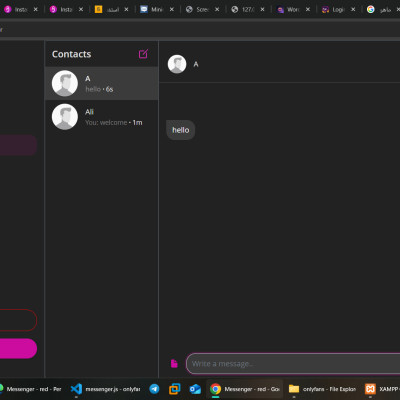This screenshot has width=400, height=400.
Task: Open Outlook from the taskbar
Action: coord(195,389)
